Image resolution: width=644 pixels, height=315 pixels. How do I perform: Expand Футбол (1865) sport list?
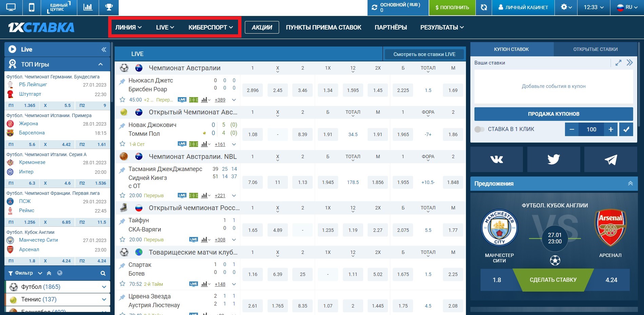click(104, 287)
